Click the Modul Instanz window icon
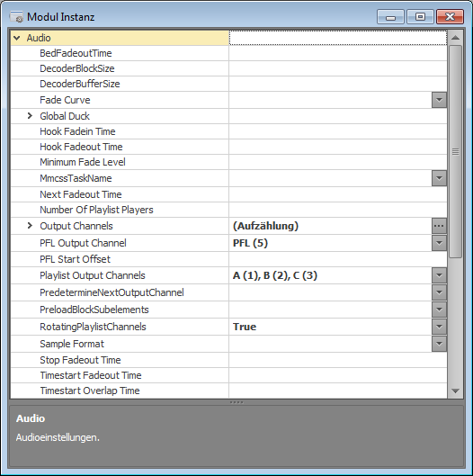Screen dimensions: 473x476 tap(16, 17)
